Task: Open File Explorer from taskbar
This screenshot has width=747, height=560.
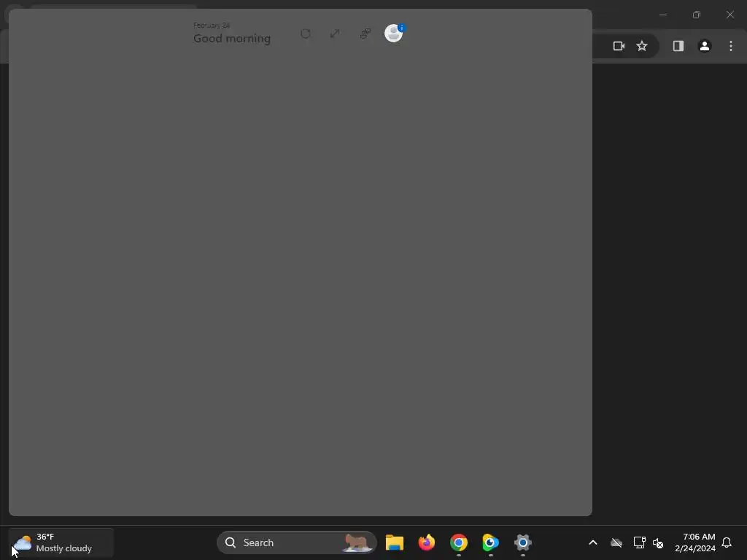Action: 395,542
